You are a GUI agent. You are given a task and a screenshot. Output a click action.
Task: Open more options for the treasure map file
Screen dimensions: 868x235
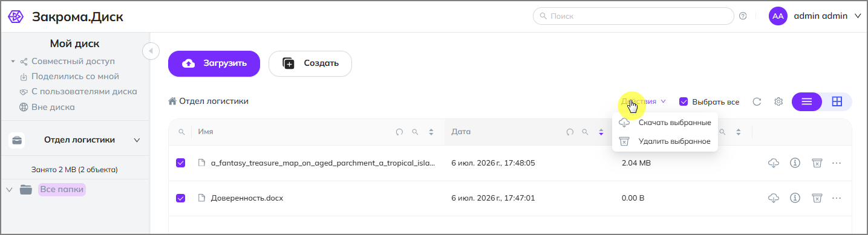[837, 163]
